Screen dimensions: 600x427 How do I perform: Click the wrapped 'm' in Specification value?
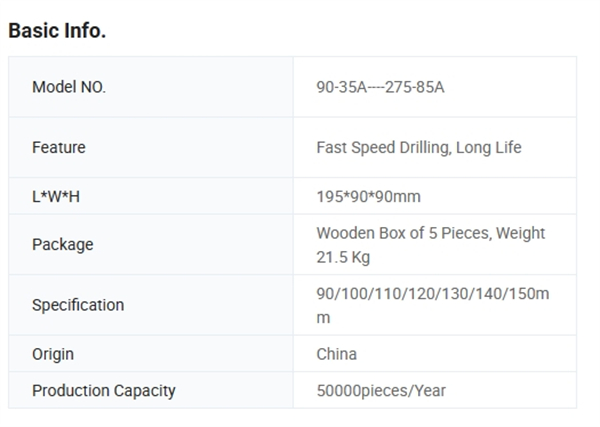click(323, 318)
